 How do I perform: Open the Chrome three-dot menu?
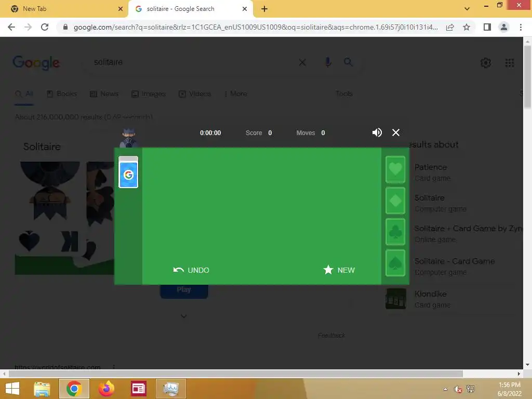tap(521, 27)
